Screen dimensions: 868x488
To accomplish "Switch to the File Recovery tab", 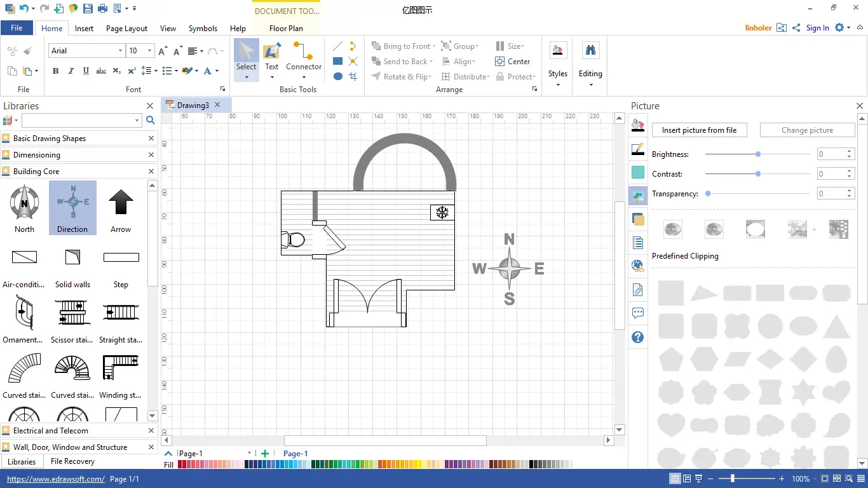I will (x=72, y=461).
